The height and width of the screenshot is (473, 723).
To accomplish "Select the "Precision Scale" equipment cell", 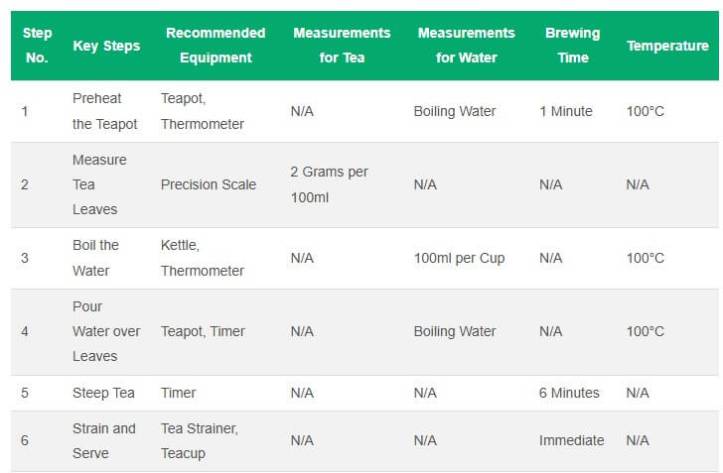I will [x=208, y=185].
